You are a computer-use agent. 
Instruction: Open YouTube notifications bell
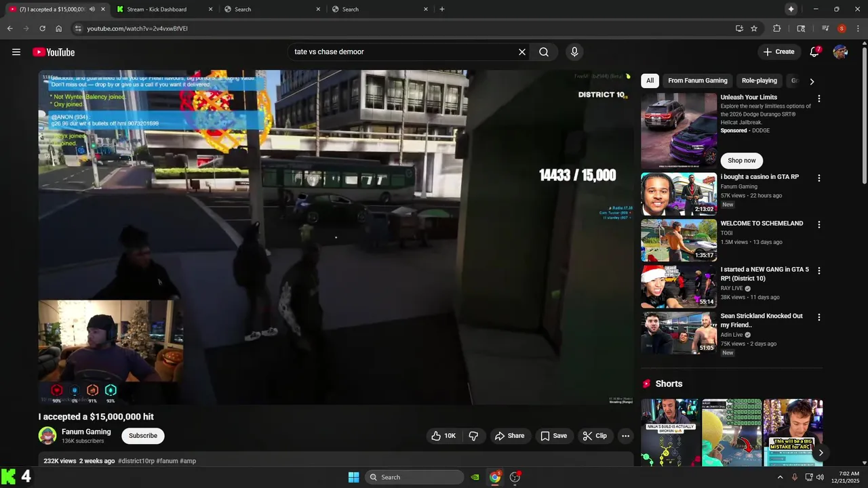click(814, 52)
